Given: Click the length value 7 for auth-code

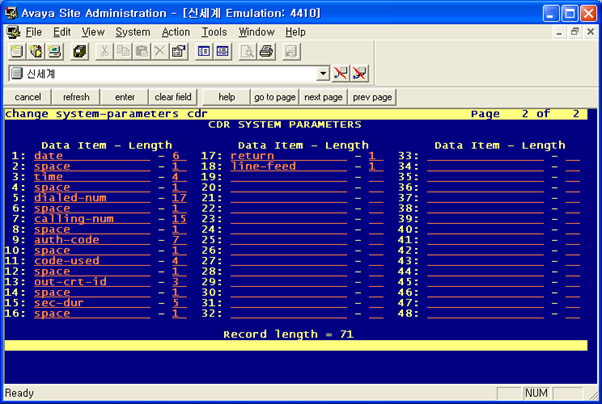Looking at the screenshot, I should pyautogui.click(x=179, y=240).
